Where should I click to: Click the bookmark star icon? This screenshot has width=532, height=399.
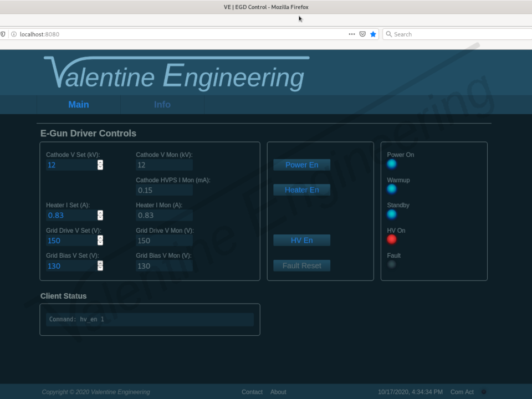pos(373,34)
